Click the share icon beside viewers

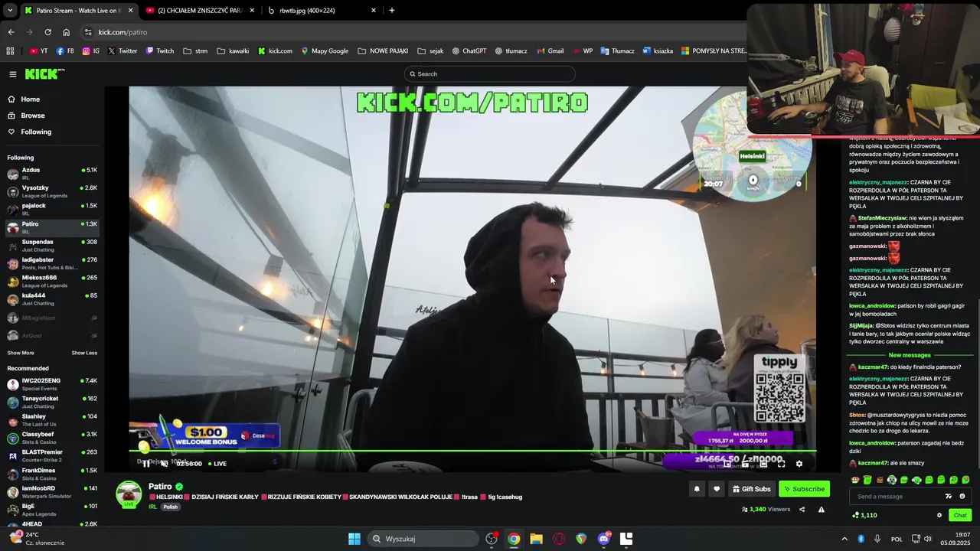click(x=802, y=510)
